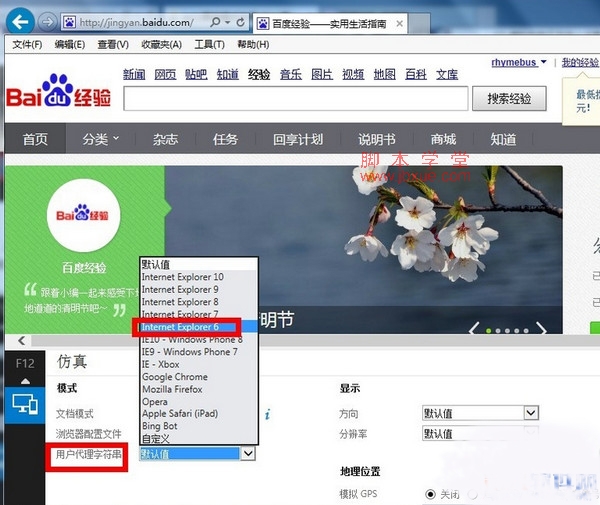Viewport: 600px width, 505px height.
Task: Click the Baidu 经验 logo
Action: click(x=58, y=91)
